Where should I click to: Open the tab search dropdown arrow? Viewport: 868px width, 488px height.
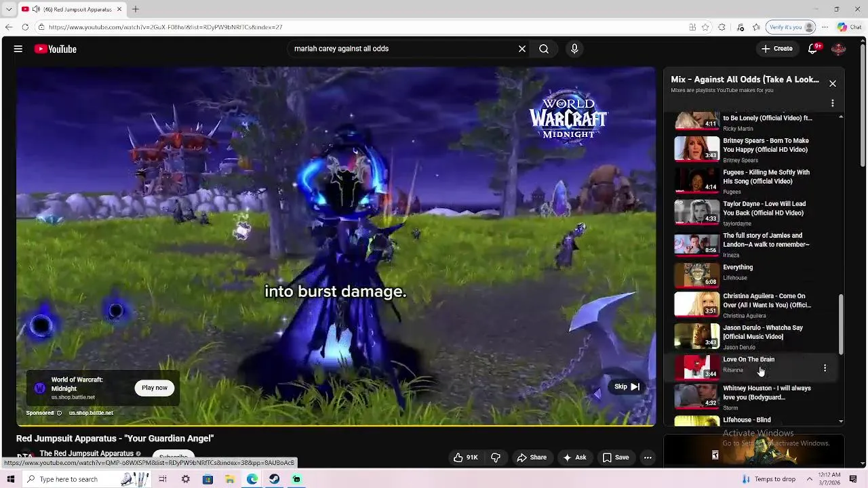[8, 9]
